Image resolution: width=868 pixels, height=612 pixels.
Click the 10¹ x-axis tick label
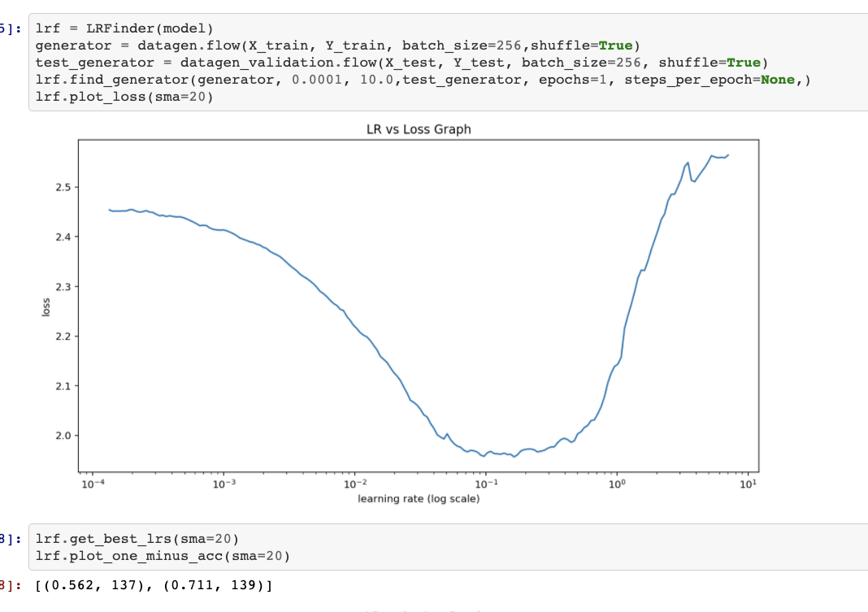click(x=748, y=484)
